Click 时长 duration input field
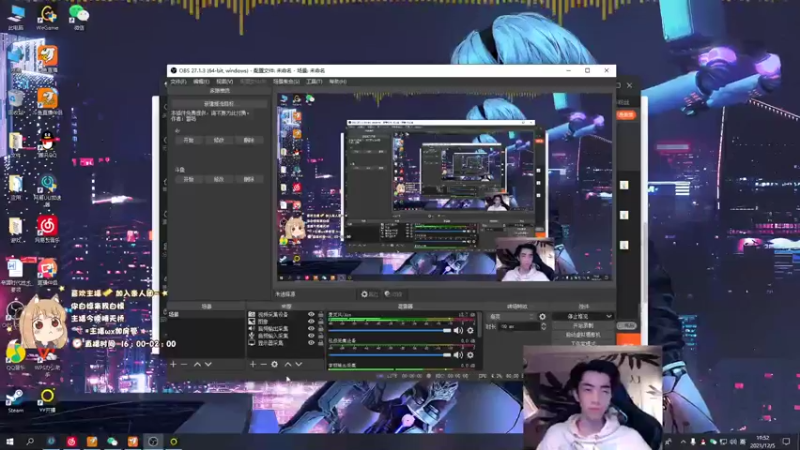The image size is (800, 450). (519, 327)
